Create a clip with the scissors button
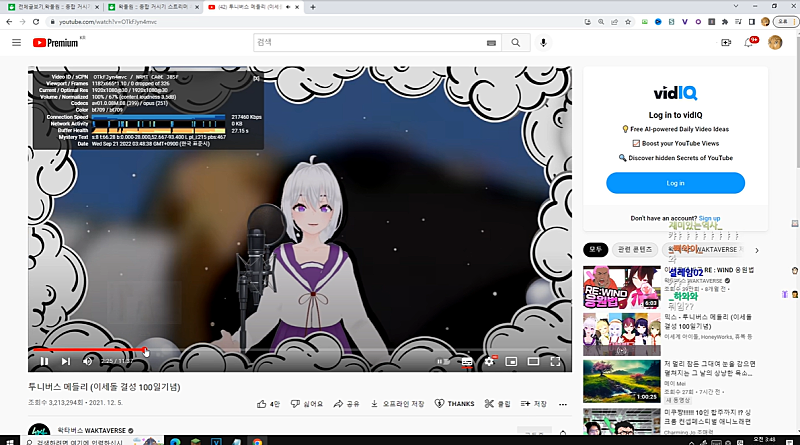800x445 pixels. pyautogui.click(x=497, y=404)
